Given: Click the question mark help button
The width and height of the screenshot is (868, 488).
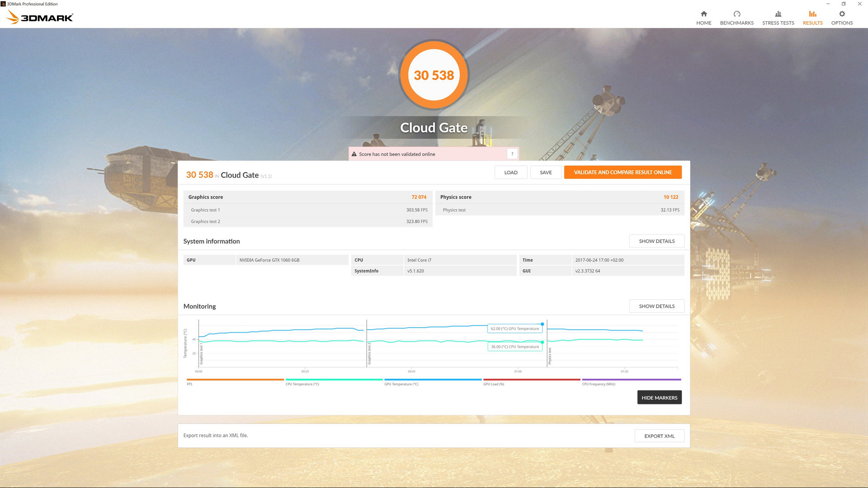Looking at the screenshot, I should point(512,154).
